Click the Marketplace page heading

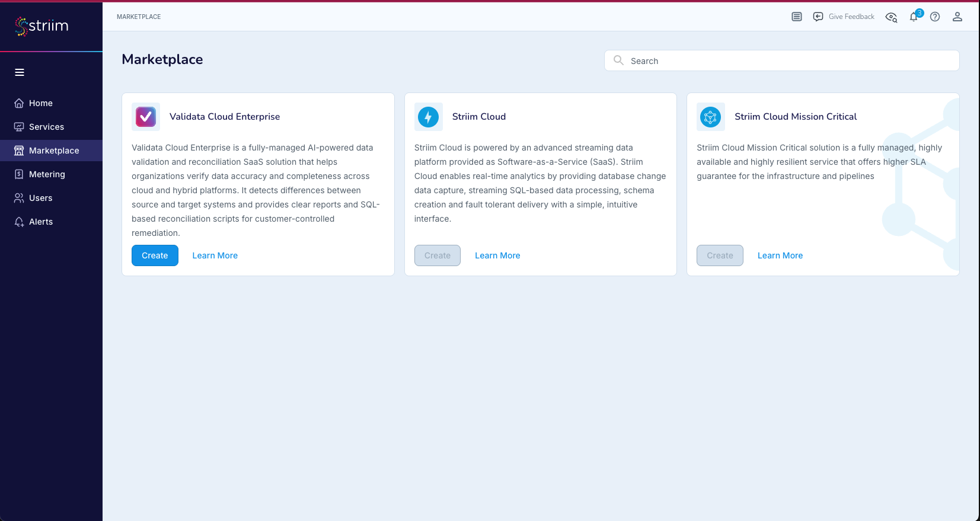(x=162, y=59)
